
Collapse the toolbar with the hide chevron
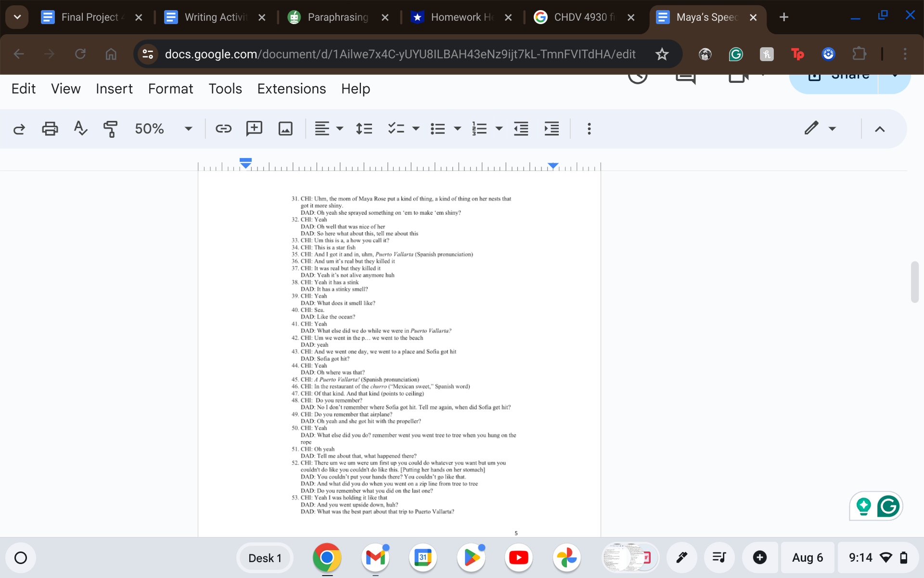pyautogui.click(x=880, y=129)
